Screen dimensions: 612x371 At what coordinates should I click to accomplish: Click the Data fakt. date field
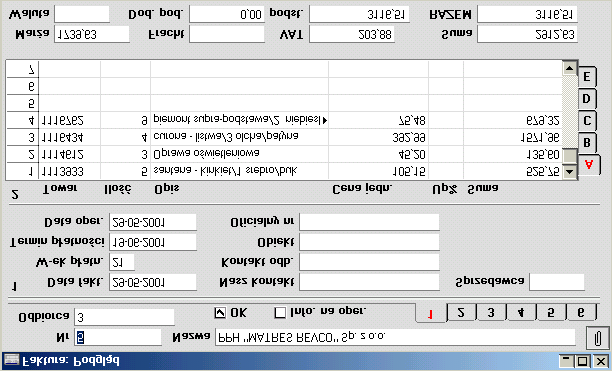(153, 282)
